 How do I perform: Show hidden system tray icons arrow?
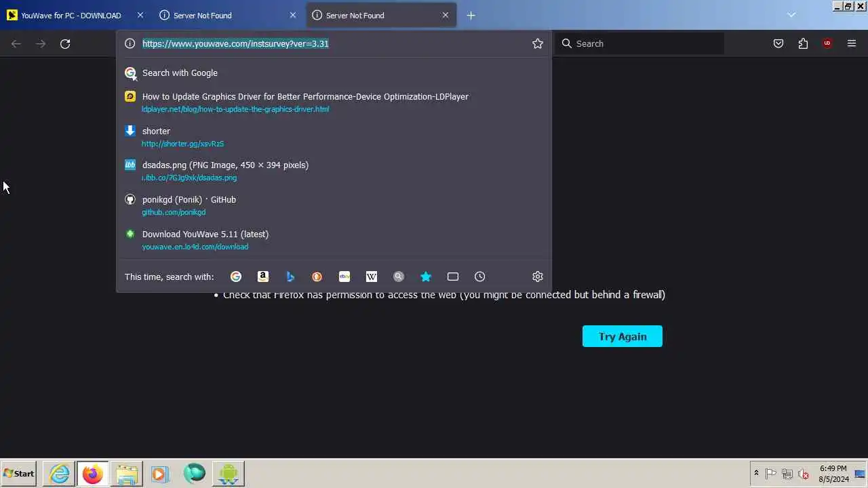pyautogui.click(x=756, y=474)
